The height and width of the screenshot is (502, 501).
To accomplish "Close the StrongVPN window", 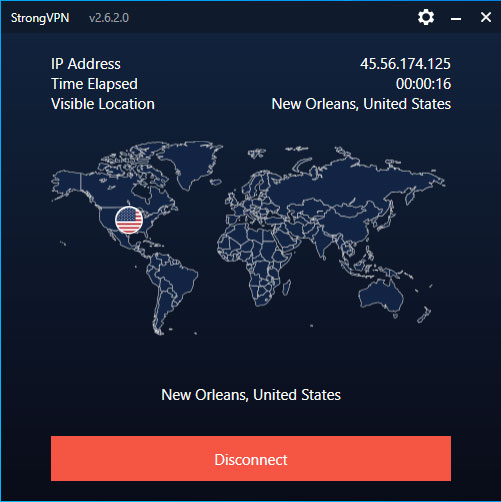I will (486, 17).
